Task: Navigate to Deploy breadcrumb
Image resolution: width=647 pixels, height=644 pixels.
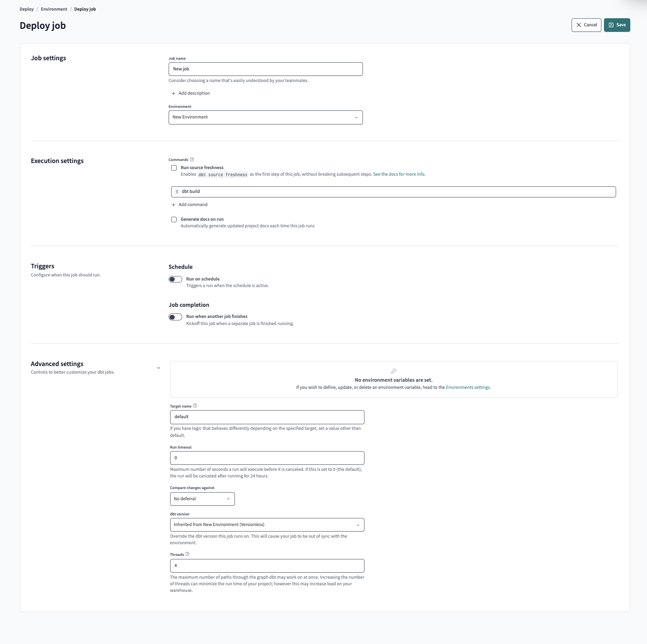Action: (26, 9)
